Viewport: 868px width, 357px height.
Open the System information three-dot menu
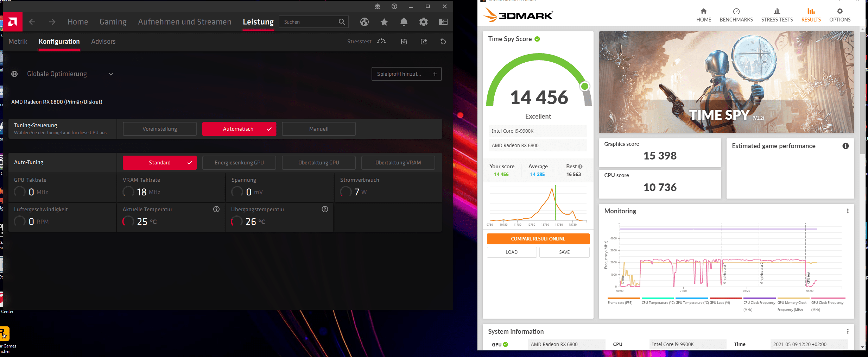pyautogui.click(x=848, y=331)
